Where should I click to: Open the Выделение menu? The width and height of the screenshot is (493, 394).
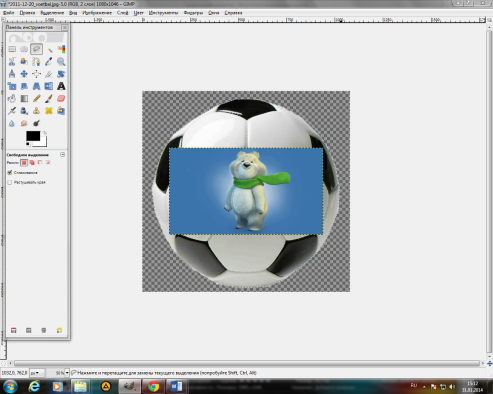click(x=52, y=13)
